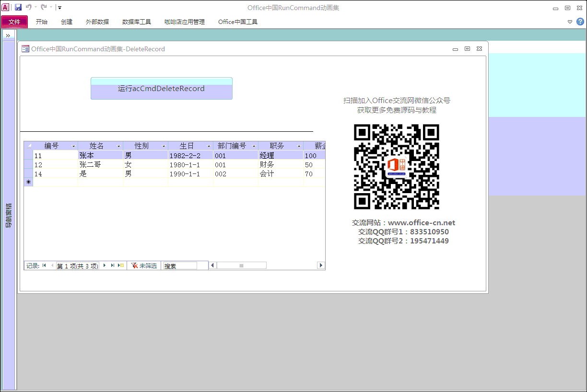Click the datasheet scroll left arrow
This screenshot has width=587, height=392.
212,265
